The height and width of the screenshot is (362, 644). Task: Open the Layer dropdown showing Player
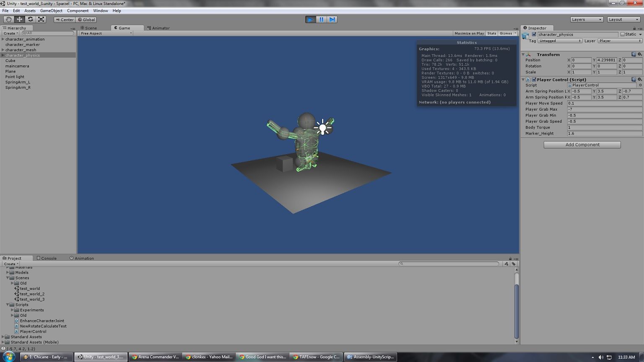pos(620,41)
